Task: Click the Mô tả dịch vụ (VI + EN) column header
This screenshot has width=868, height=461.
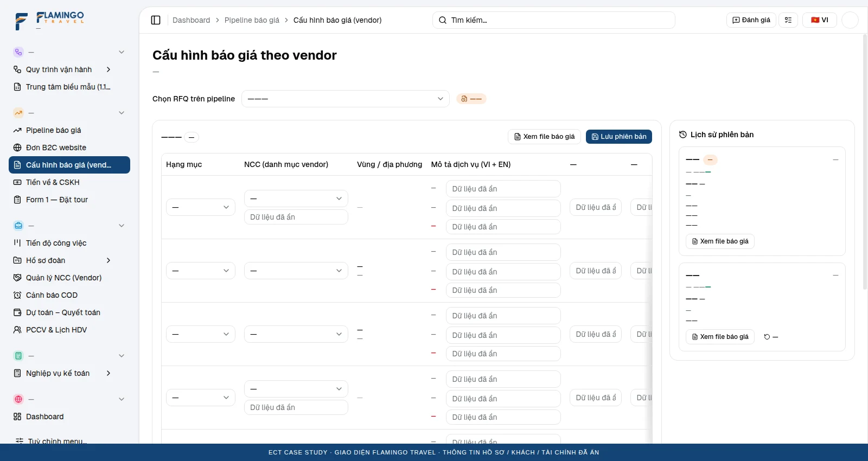Action: tap(471, 164)
